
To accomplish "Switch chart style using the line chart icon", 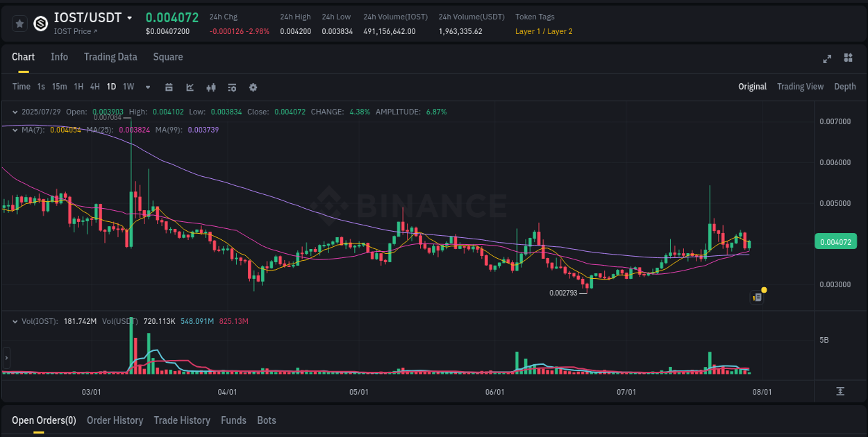I will pos(190,87).
